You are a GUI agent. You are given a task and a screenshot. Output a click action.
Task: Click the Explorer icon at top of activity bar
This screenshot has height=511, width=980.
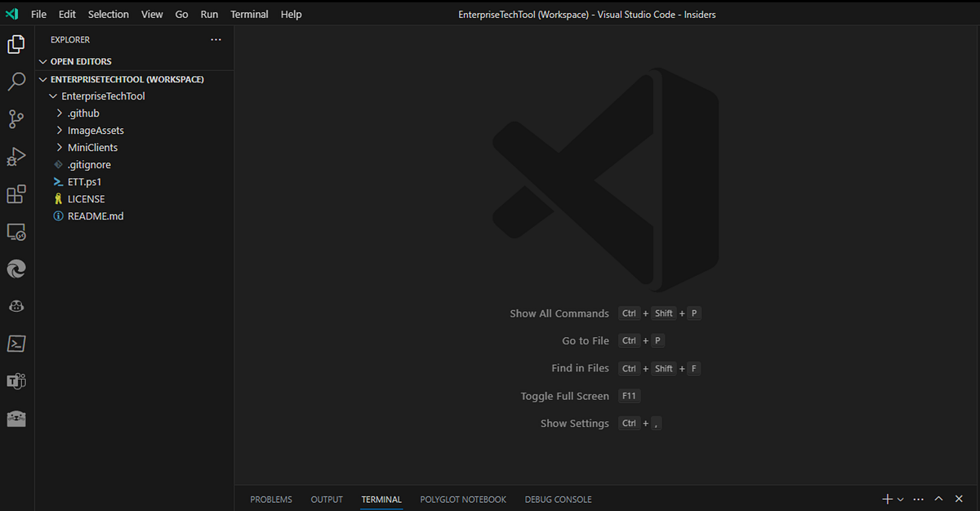[x=16, y=44]
